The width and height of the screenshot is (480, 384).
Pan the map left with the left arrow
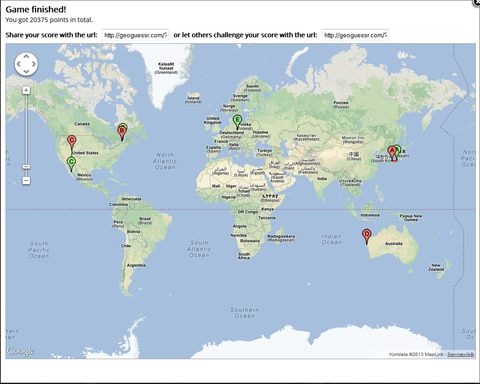(19, 64)
